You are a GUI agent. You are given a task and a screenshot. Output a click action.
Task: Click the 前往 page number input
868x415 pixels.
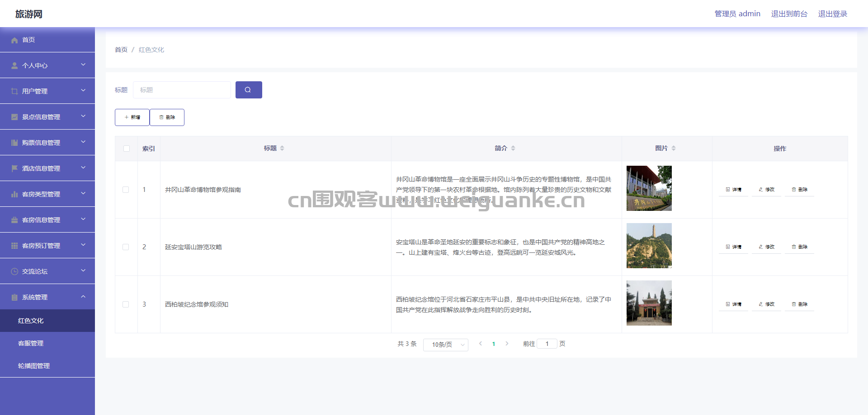[547, 344]
